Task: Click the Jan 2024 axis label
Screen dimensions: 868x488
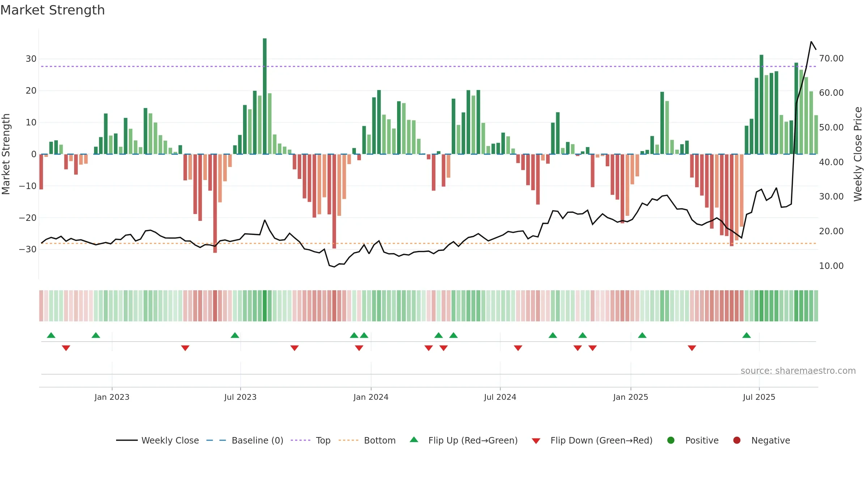Action: pyautogui.click(x=371, y=397)
